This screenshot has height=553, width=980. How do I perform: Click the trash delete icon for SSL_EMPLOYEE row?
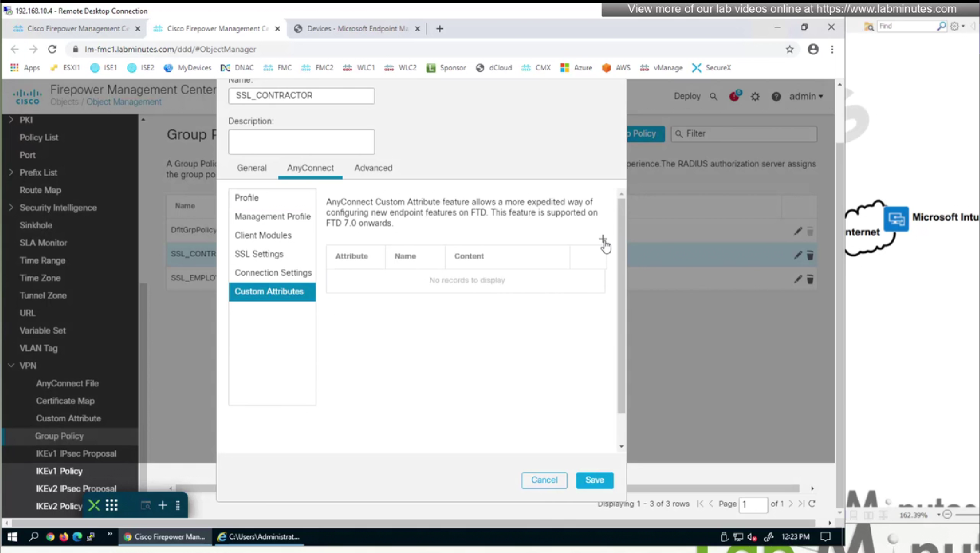[810, 279]
